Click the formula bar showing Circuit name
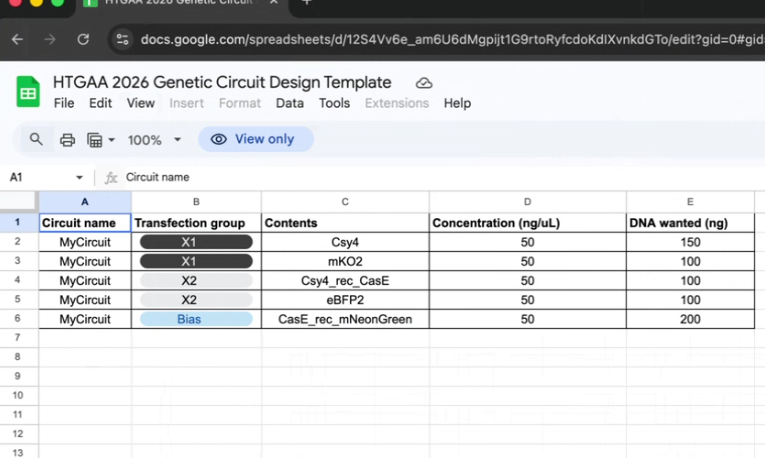The image size is (765, 458). pos(158,178)
